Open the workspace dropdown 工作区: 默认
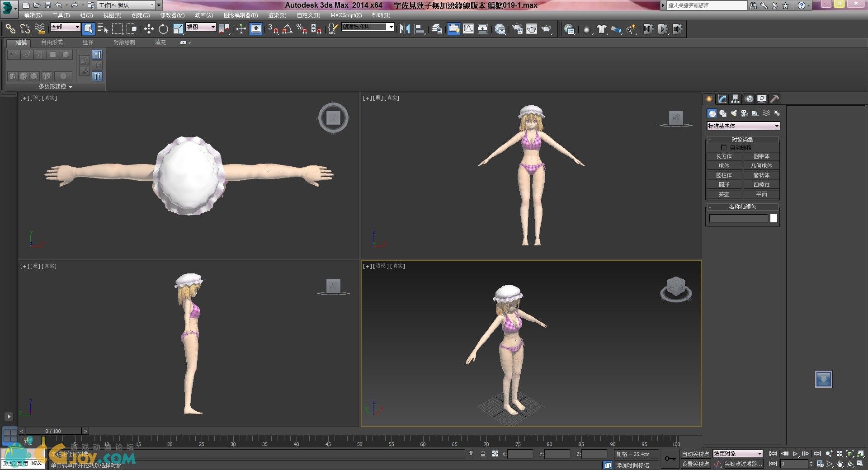Image resolution: width=868 pixels, height=470 pixels. click(127, 5)
